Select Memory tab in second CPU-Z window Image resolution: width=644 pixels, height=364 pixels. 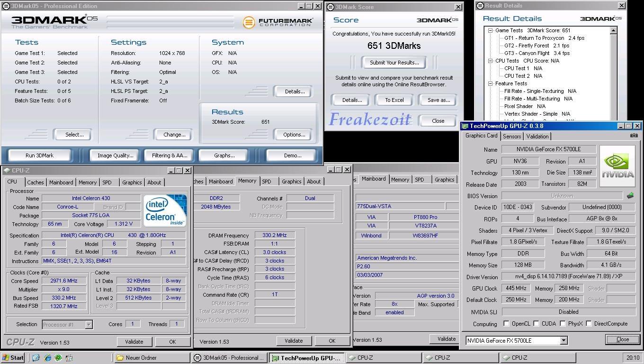247,181
